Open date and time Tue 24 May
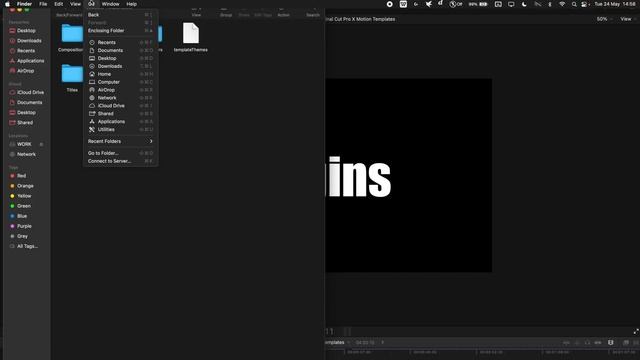 click(615, 4)
